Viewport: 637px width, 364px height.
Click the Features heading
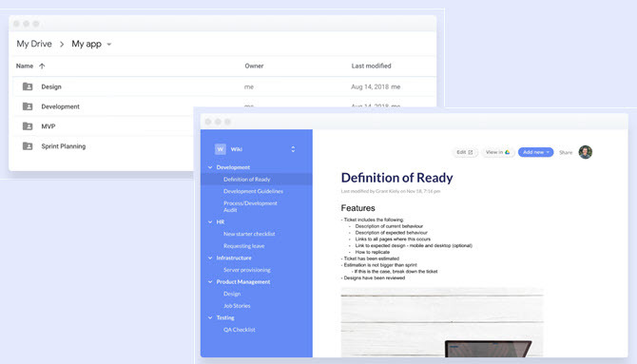click(357, 208)
